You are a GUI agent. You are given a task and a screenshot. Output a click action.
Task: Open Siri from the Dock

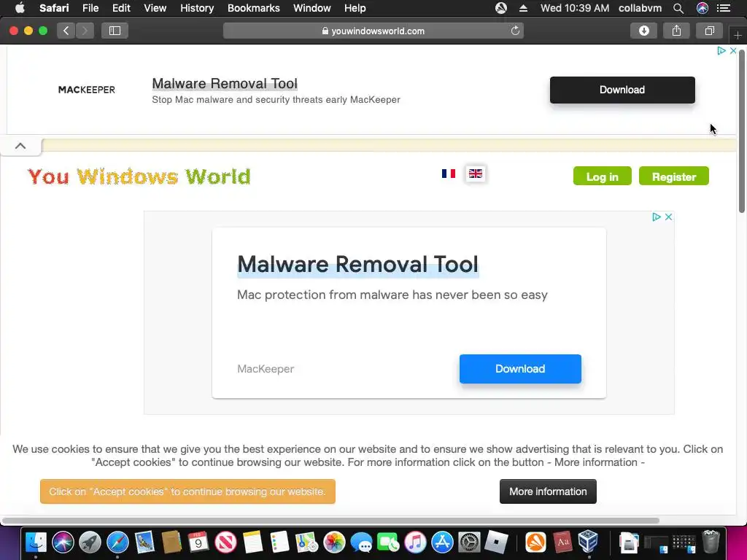tap(63, 542)
